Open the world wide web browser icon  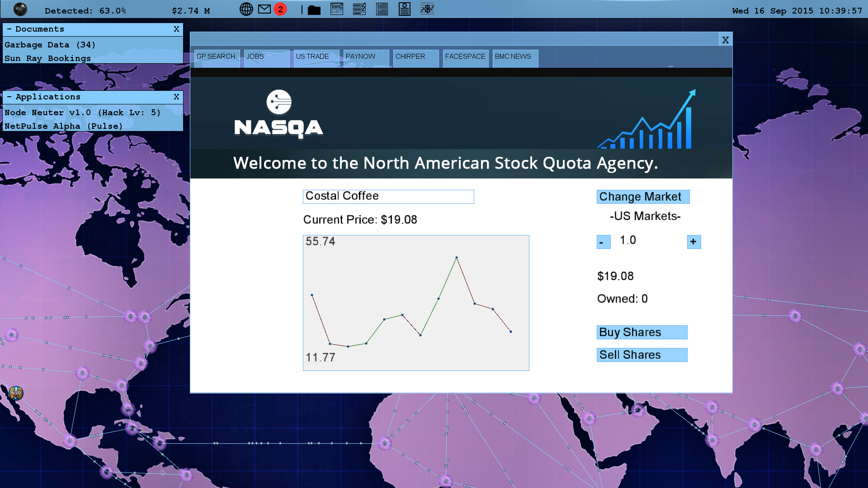click(x=246, y=9)
